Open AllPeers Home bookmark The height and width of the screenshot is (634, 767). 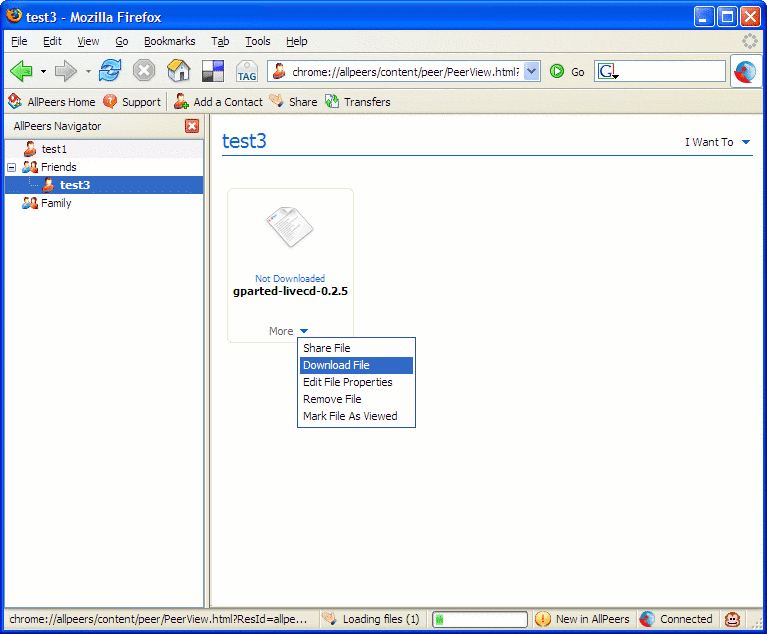pos(51,102)
